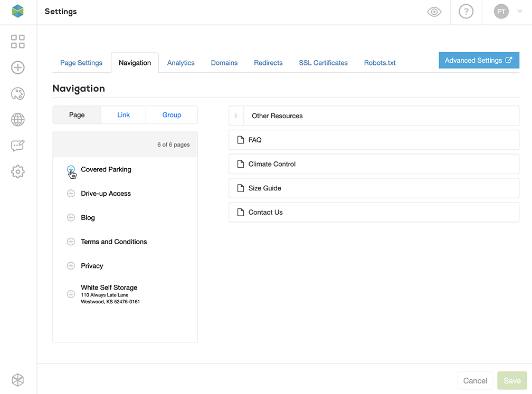
Task: Click the Cancel button
Action: click(x=475, y=380)
